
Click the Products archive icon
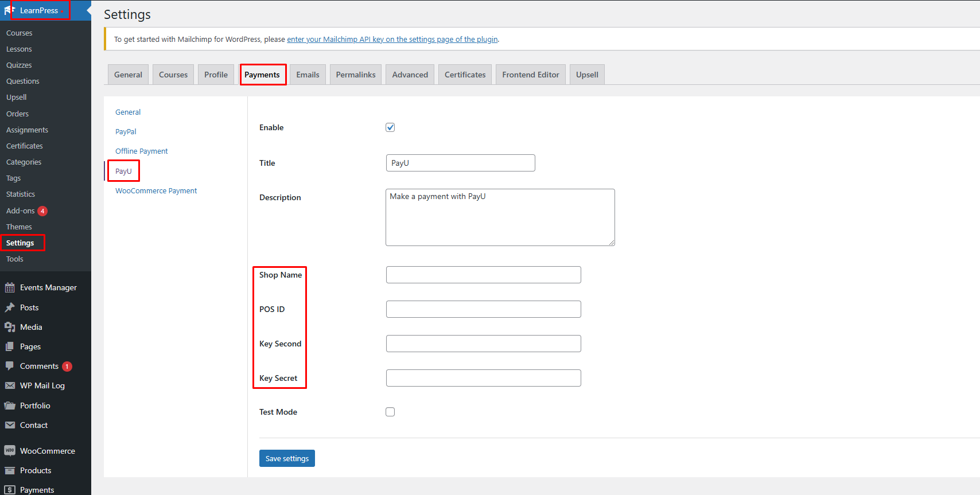pos(10,470)
